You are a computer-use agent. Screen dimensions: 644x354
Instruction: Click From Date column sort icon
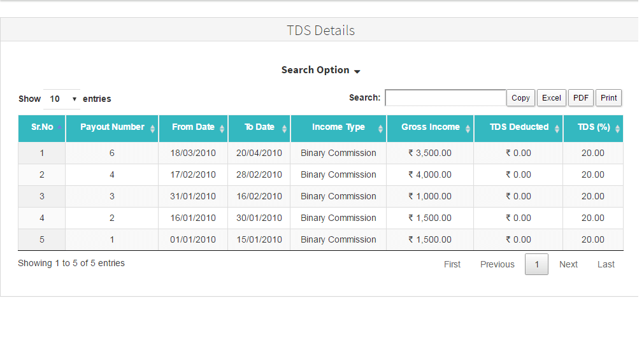point(222,129)
